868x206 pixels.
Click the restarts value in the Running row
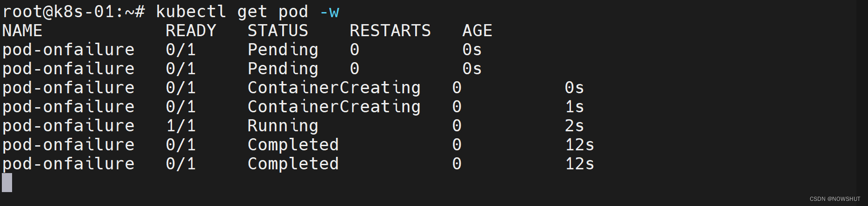(x=457, y=126)
